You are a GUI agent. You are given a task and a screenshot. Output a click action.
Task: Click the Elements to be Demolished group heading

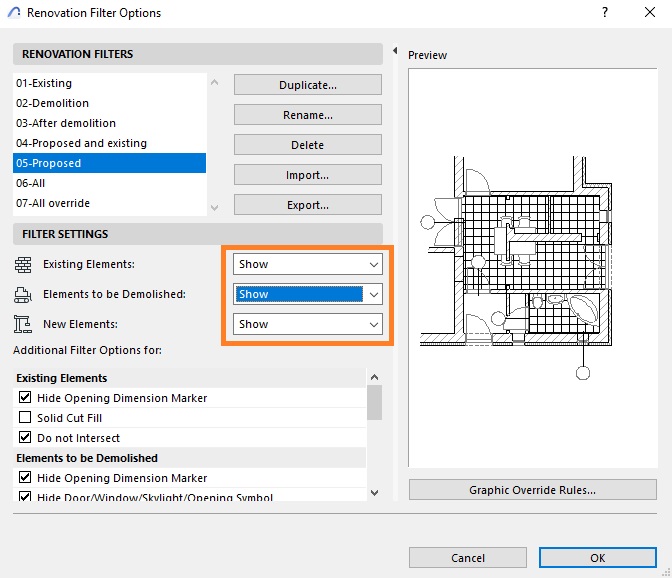tap(190, 458)
